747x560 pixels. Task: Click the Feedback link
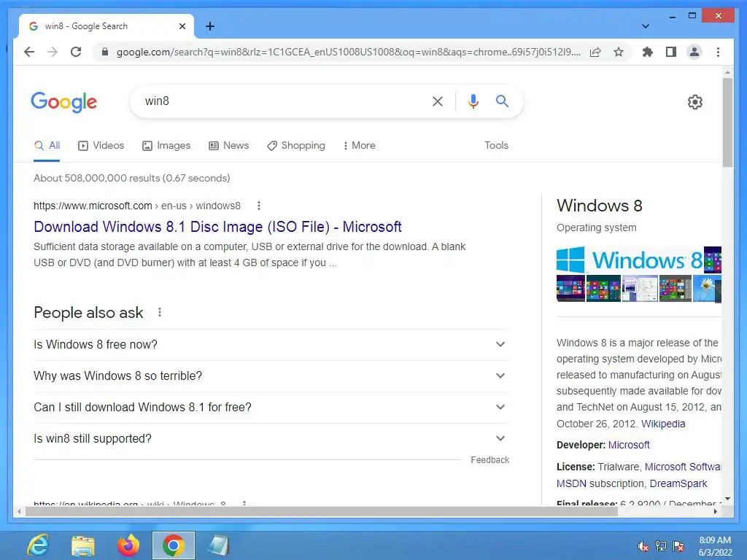(489, 460)
